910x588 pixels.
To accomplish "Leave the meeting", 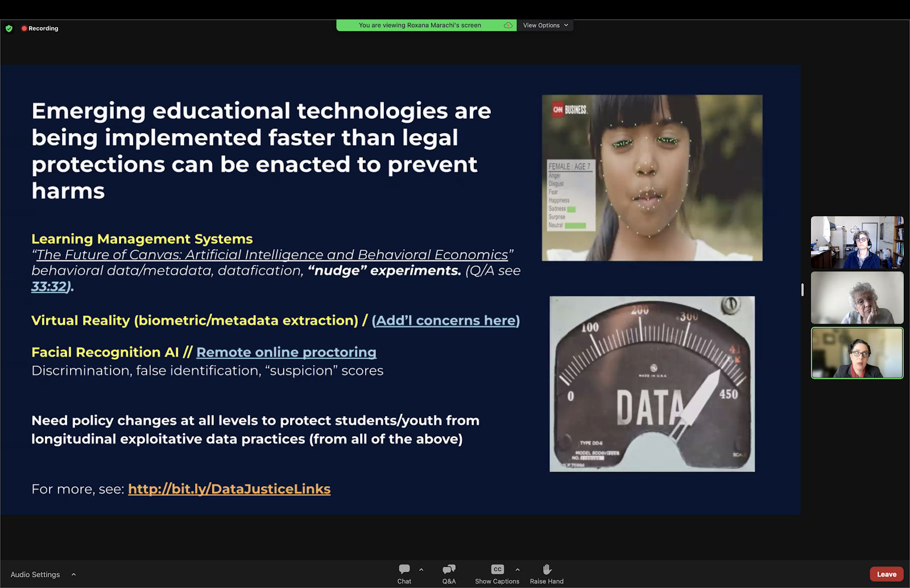I will pyautogui.click(x=887, y=574).
